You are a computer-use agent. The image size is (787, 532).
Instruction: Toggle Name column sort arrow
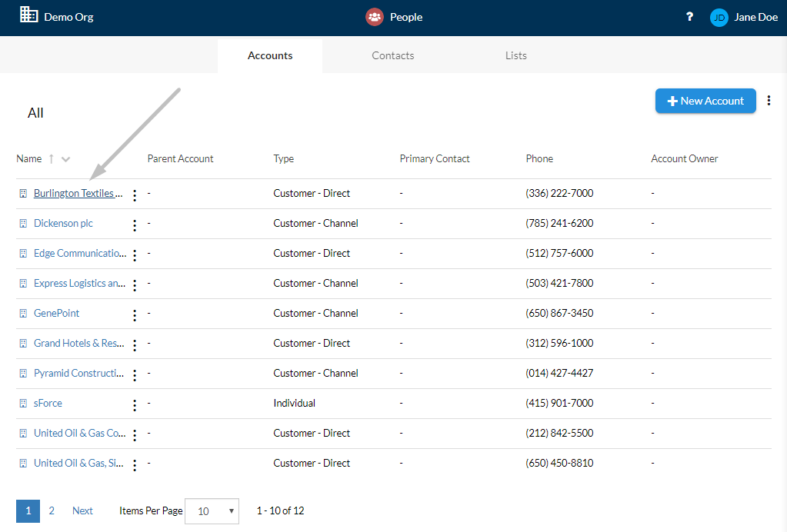point(52,159)
